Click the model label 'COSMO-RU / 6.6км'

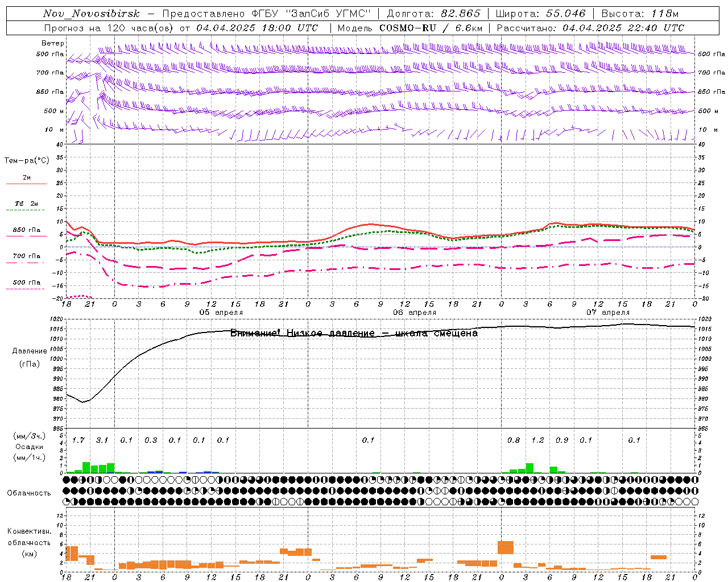431,28
